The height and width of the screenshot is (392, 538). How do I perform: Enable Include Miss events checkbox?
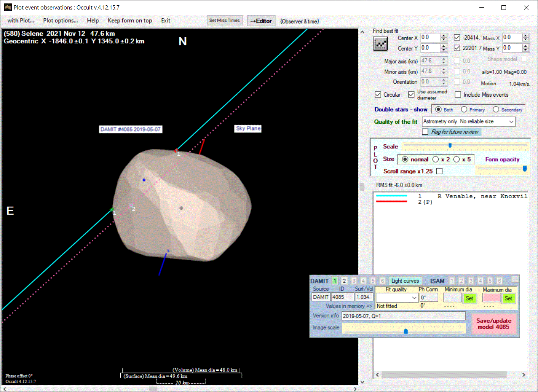(458, 95)
